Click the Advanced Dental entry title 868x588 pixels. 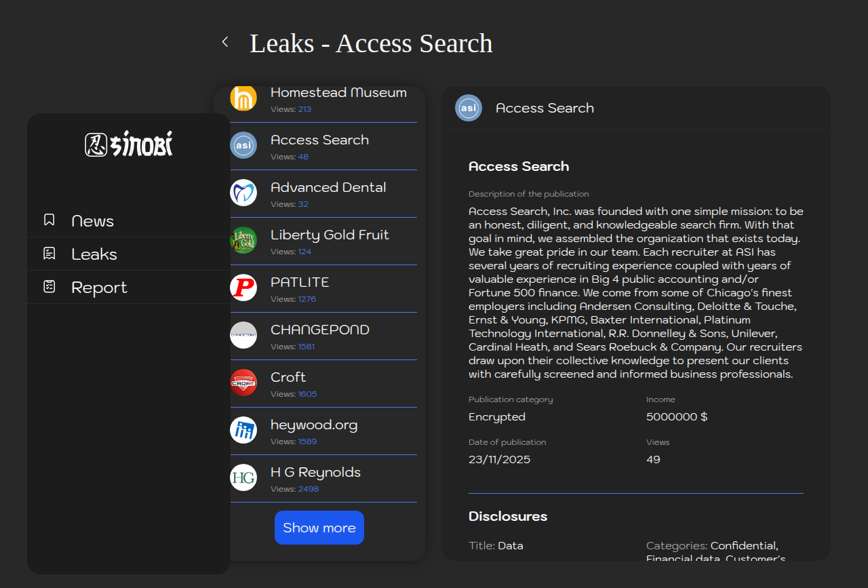point(328,188)
